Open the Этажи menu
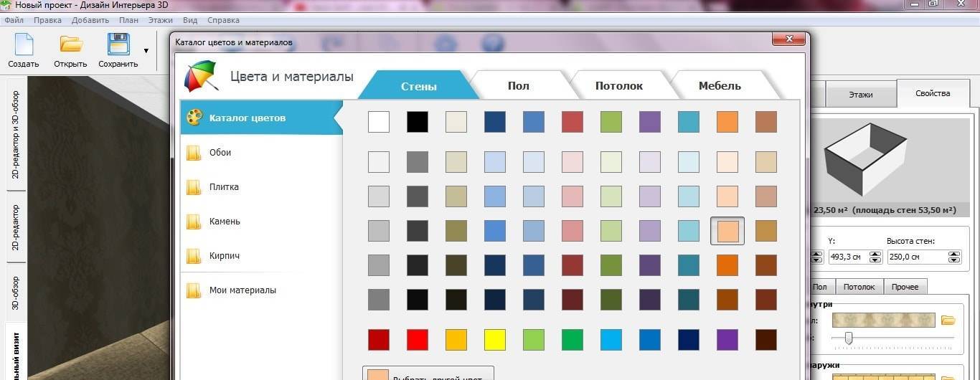This screenshot has width=980, height=380. coord(161,21)
